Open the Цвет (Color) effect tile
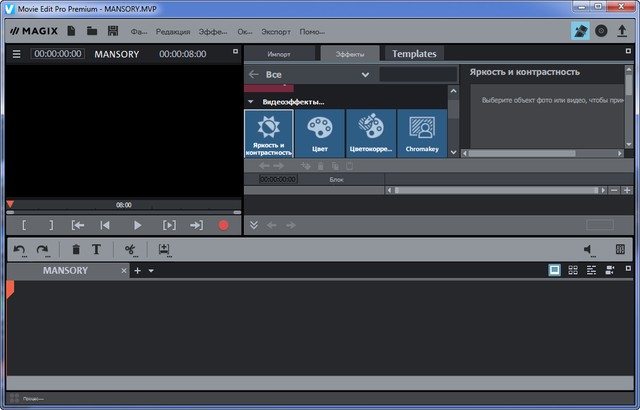640x410 pixels. tap(319, 133)
